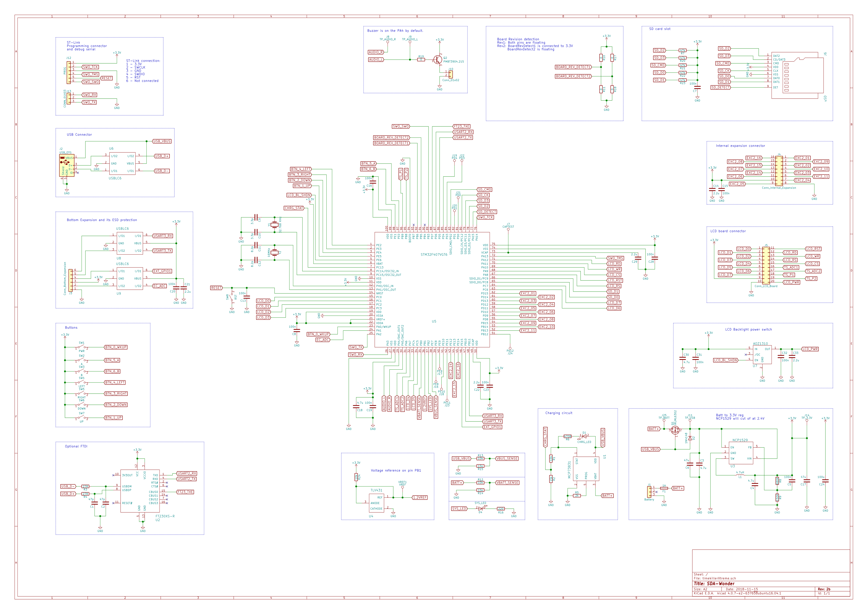Screen dimensions: 868x614
Task: Click the Battery connector J1
Action: coord(649,492)
